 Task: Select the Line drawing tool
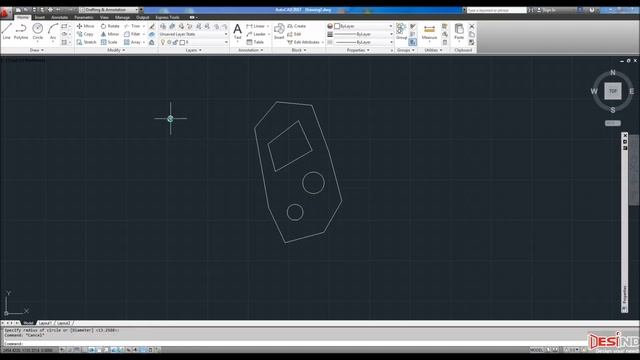[7, 31]
